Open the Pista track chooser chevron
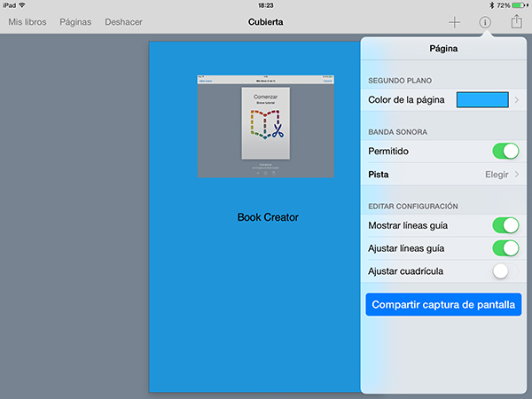532x399 pixels. tap(517, 175)
